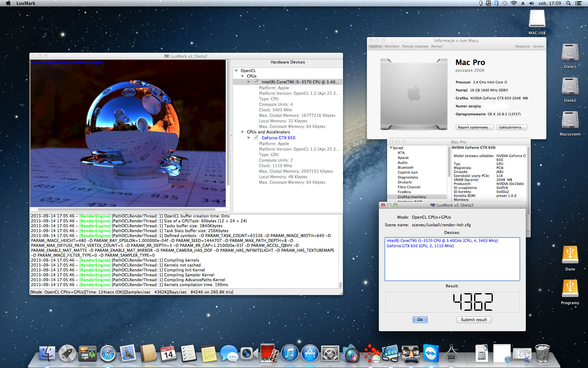588x368 pixels.
Task: Open the Mail stamp icon in dock
Action: [x=128, y=353]
